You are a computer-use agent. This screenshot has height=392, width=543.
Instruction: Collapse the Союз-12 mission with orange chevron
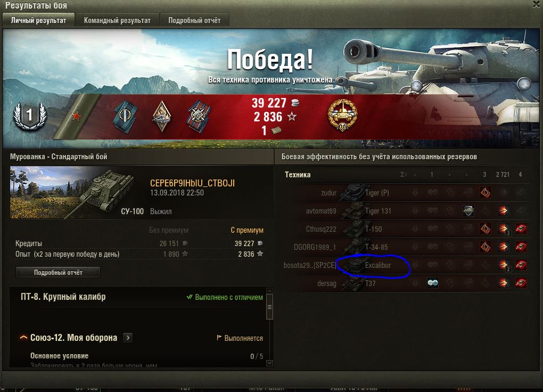23,337
